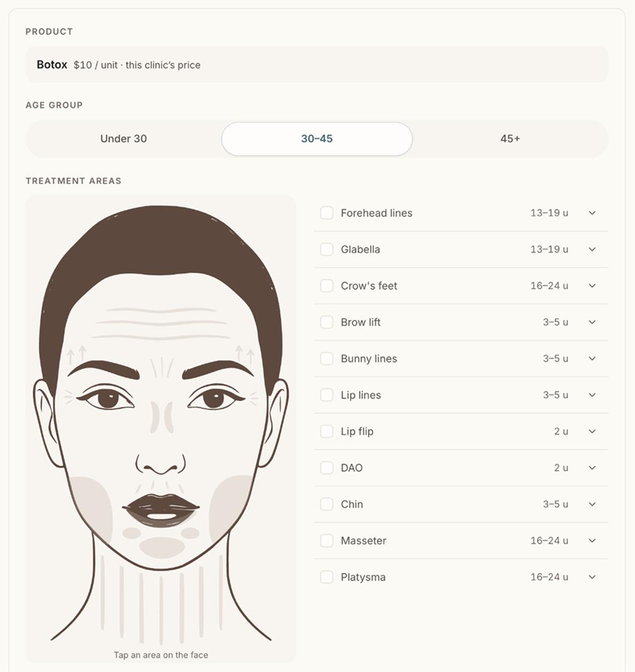
Task: Expand the Glabella row chevron
Action: pyautogui.click(x=592, y=249)
